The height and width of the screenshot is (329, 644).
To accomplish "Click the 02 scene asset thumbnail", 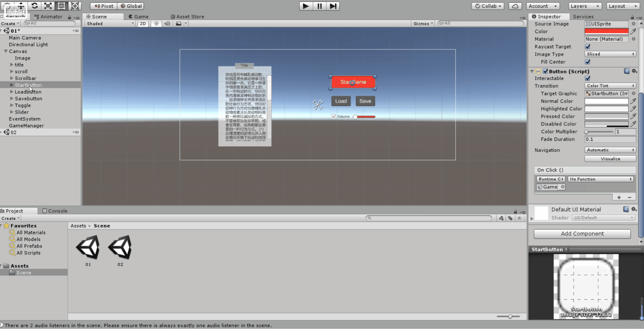I will tap(120, 248).
